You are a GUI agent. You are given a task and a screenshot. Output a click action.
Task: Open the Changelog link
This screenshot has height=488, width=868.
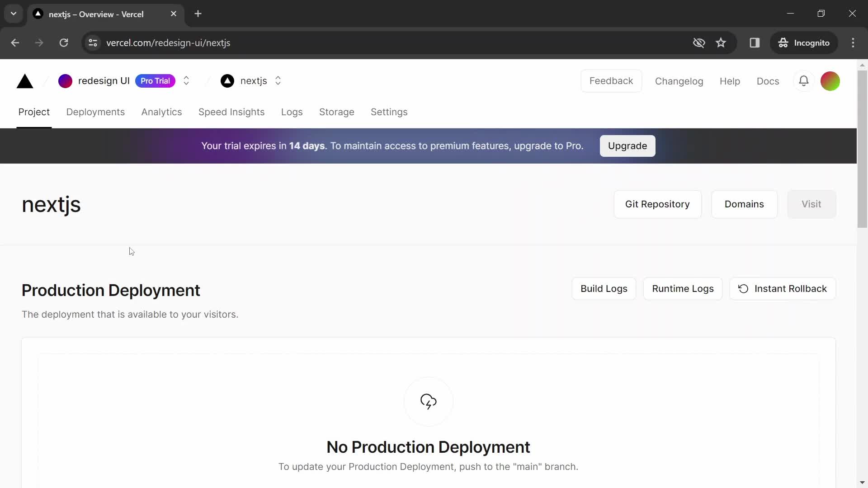pos(679,81)
